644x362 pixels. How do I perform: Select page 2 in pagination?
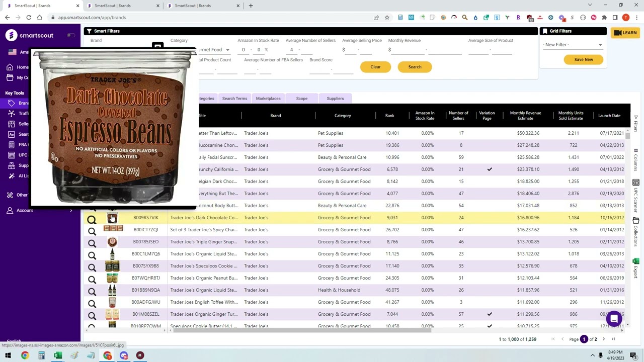click(x=596, y=339)
